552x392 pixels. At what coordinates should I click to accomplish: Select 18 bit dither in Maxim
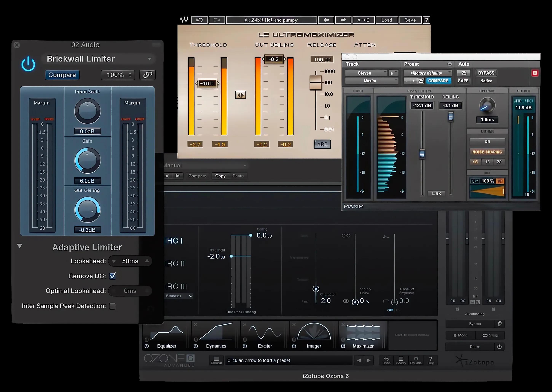click(x=487, y=162)
